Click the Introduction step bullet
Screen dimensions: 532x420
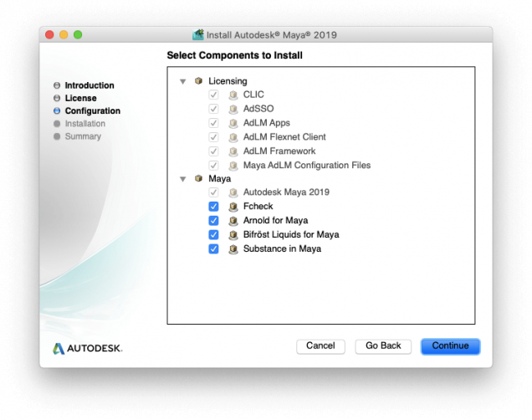point(57,85)
